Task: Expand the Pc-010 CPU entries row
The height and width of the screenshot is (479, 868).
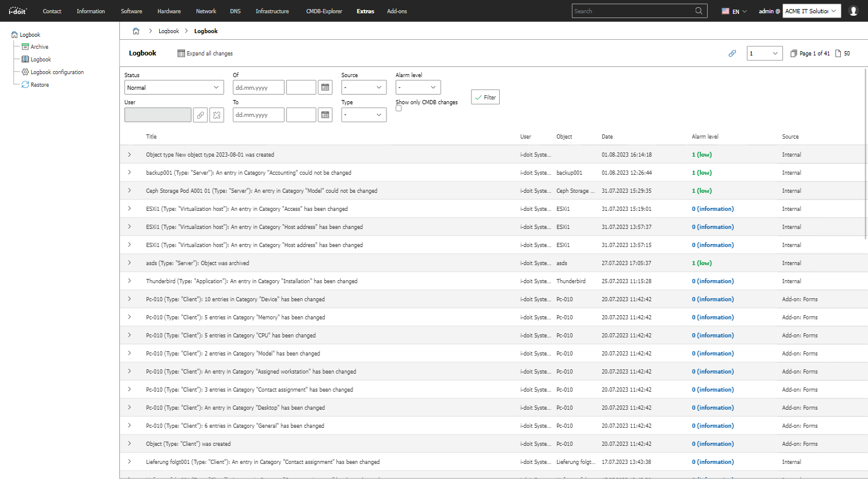Action: point(129,336)
